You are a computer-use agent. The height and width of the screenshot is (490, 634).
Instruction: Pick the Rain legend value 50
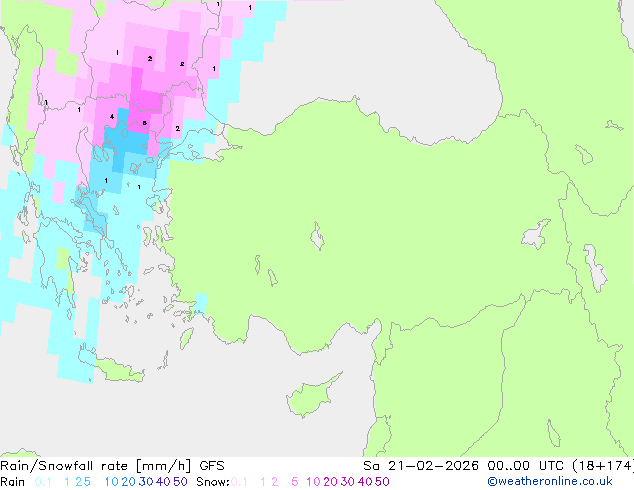180,482
